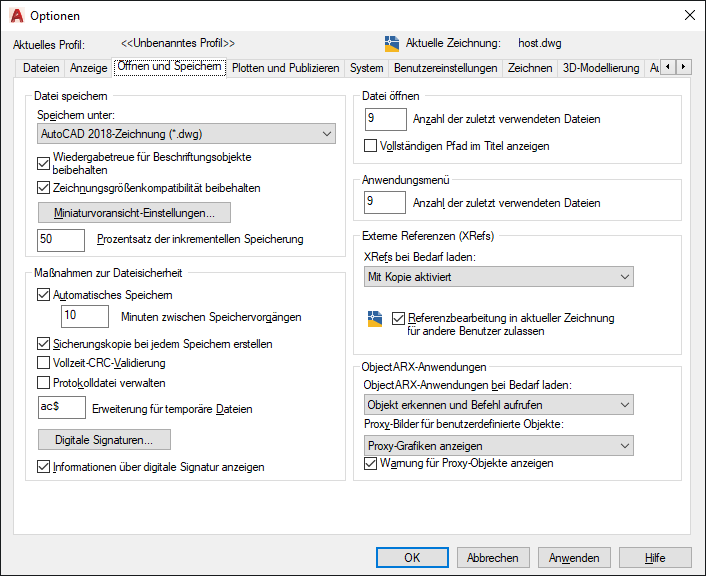This screenshot has width=706, height=576.
Task: Click the Minuten zwischen Speichervorgängen field
Action: point(84,317)
